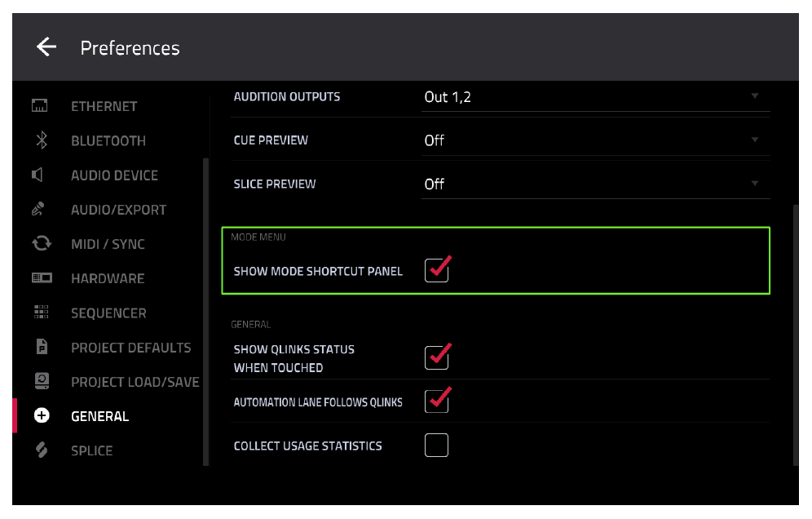The width and height of the screenshot is (812, 519).
Task: Click the Bluetooth symbol icon
Action: [42, 140]
